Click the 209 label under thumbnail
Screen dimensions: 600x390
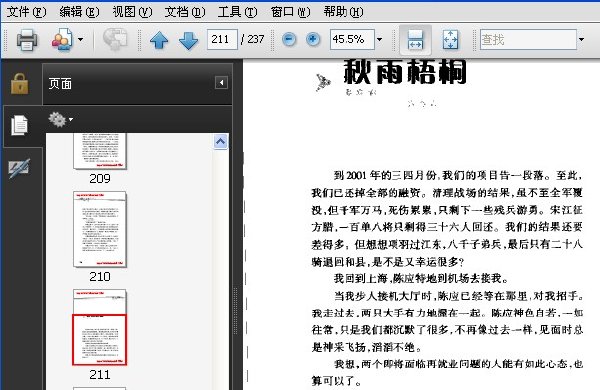click(x=100, y=178)
